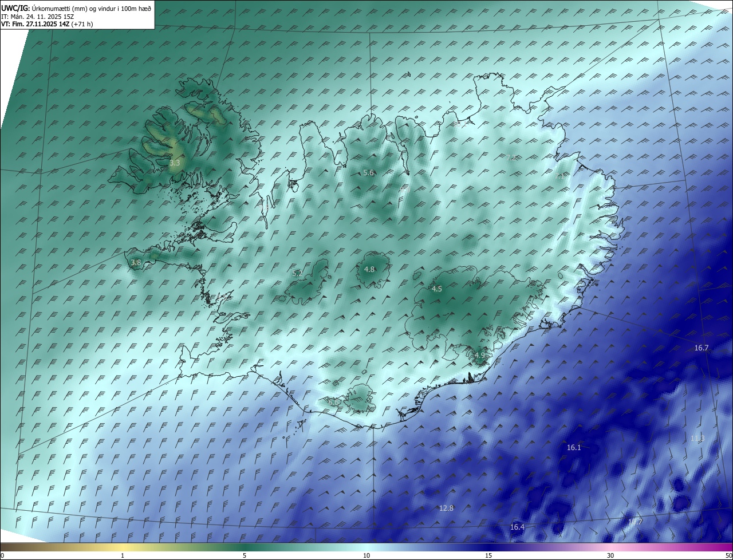This screenshot has height=560, width=733.
Task: Click the 4.8 value inside the glacier outline
Action: pos(369,270)
